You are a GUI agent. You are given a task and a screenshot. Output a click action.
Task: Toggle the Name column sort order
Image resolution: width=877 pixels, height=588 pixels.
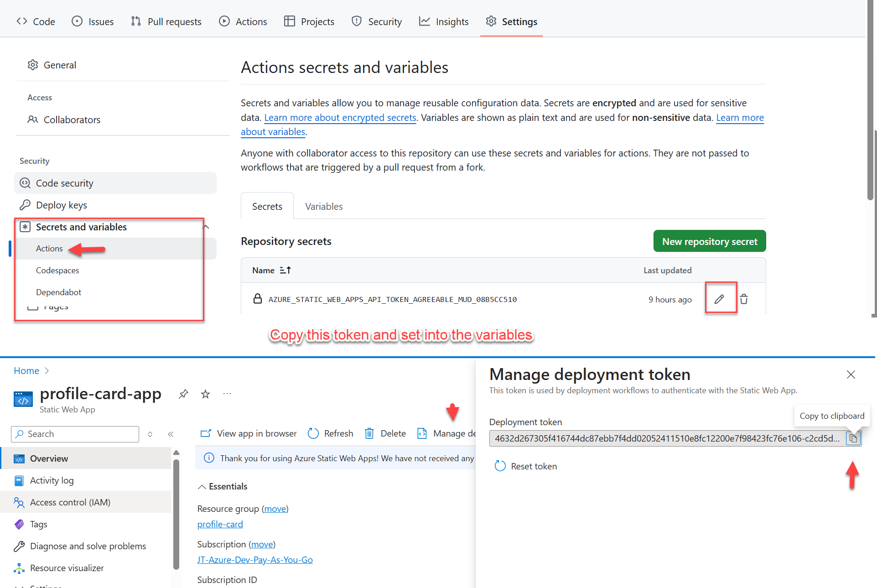285,270
